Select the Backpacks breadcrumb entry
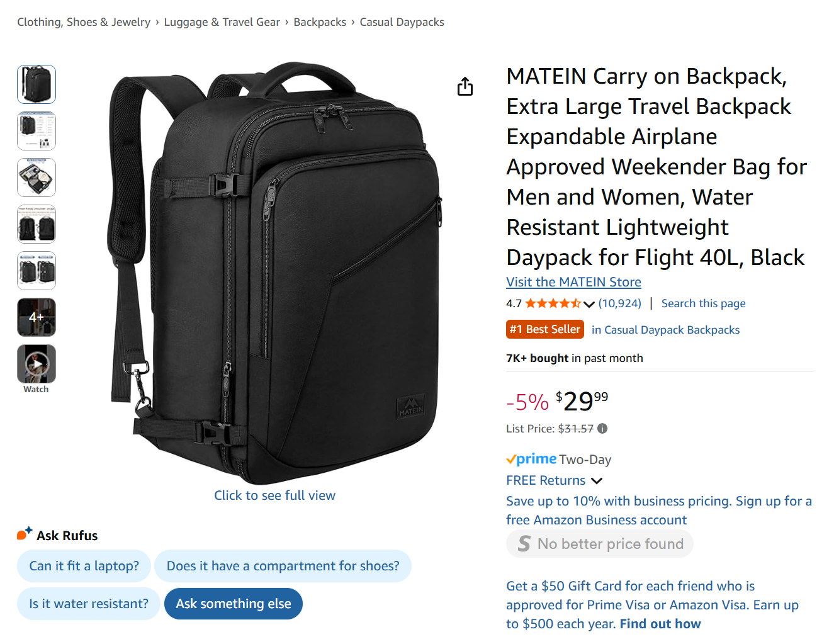The width and height of the screenshot is (834, 644). tap(320, 21)
